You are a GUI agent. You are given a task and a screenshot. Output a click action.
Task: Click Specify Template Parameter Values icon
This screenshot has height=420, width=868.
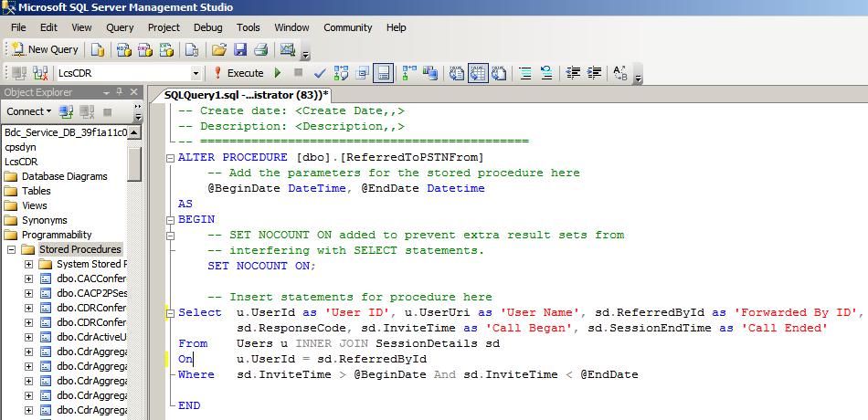point(620,73)
